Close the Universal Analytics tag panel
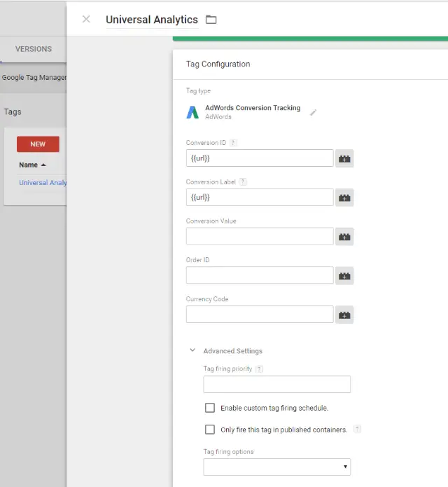The height and width of the screenshot is (487, 448). pyautogui.click(x=86, y=20)
